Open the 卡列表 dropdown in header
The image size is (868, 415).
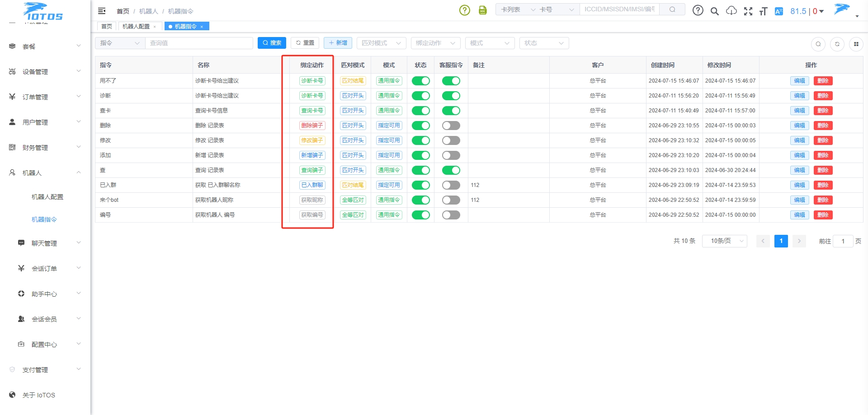pos(518,9)
